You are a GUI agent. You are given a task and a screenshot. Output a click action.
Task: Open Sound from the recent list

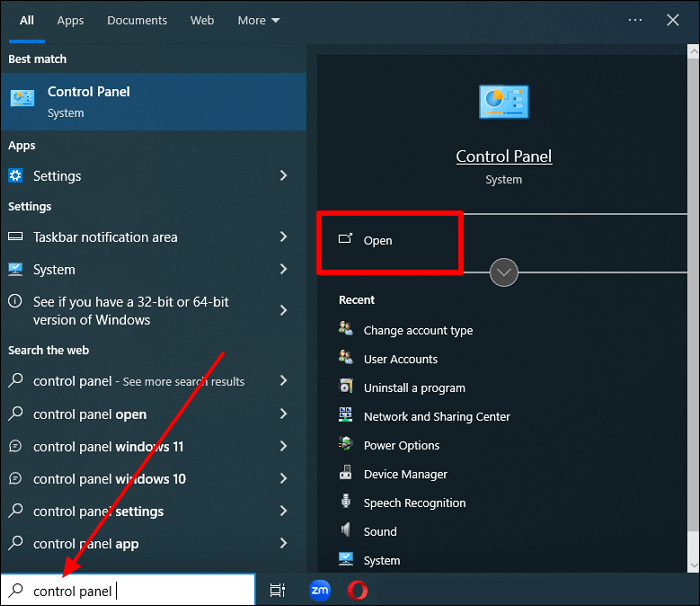(x=380, y=532)
